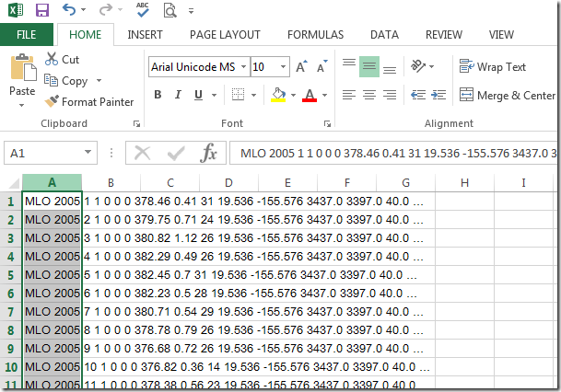Toggle Bold formatting
The height and width of the screenshot is (392, 561).
[158, 95]
